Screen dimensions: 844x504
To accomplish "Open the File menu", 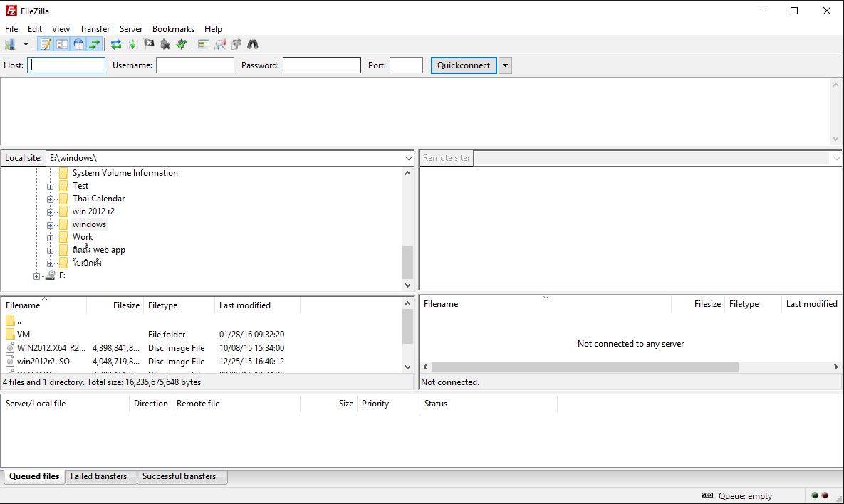I will 11,29.
